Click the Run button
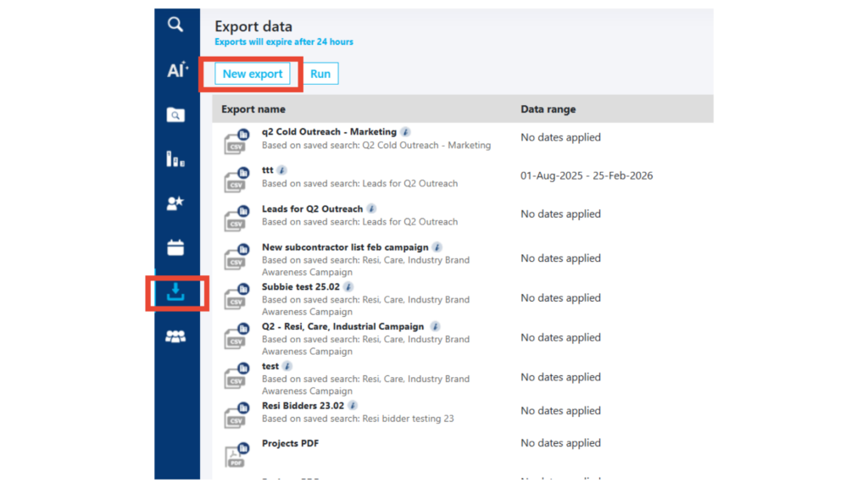868x488 pixels. (x=320, y=75)
